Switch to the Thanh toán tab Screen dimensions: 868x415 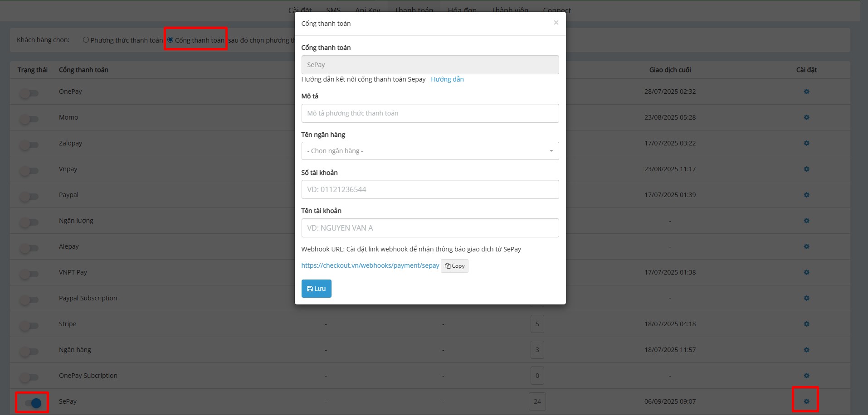click(414, 10)
